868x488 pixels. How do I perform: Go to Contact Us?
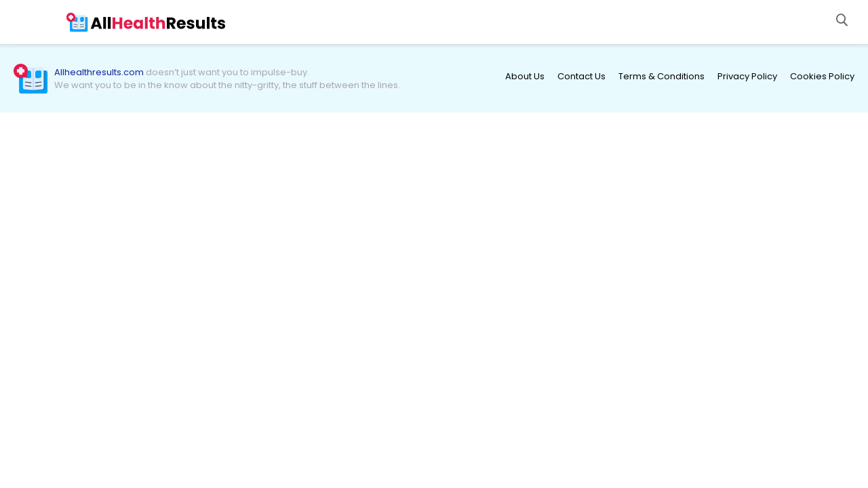581,77
